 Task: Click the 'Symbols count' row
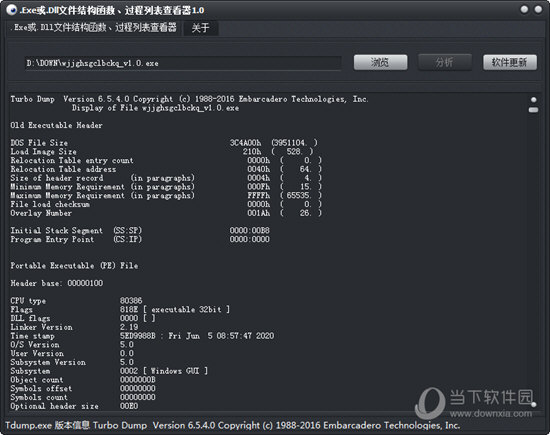83,397
